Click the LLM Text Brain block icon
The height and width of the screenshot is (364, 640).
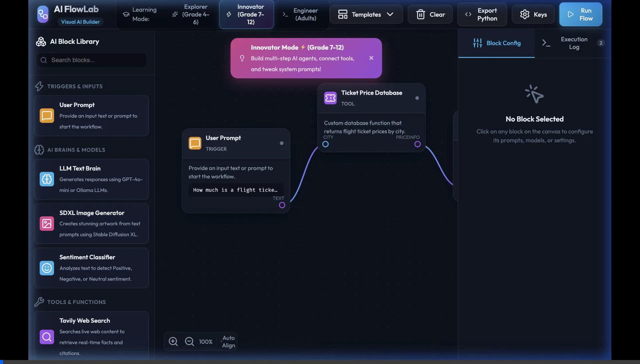[x=47, y=179]
